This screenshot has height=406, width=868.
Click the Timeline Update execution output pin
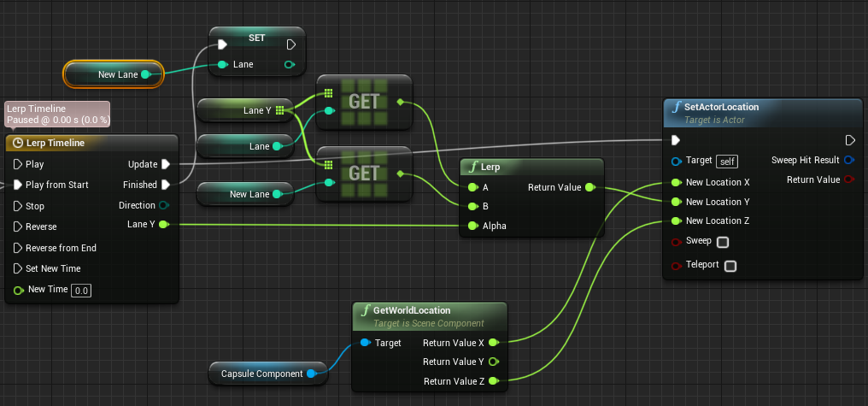[x=165, y=164]
